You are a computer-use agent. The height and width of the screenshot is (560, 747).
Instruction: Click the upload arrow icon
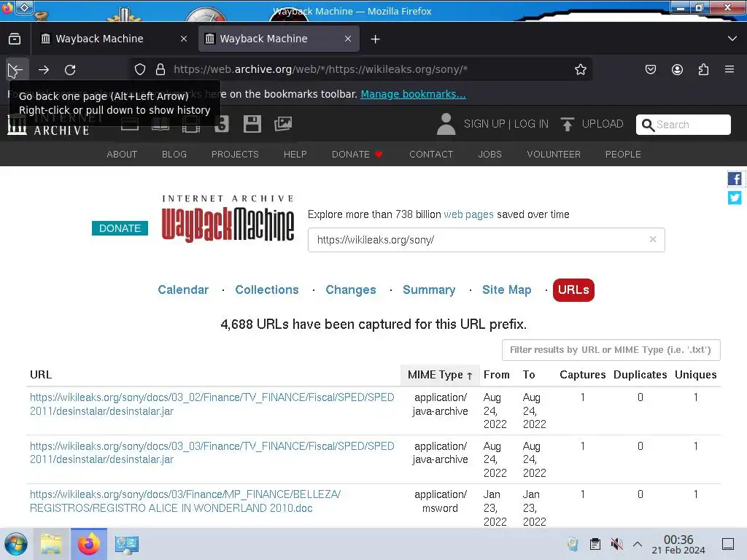pyautogui.click(x=567, y=124)
